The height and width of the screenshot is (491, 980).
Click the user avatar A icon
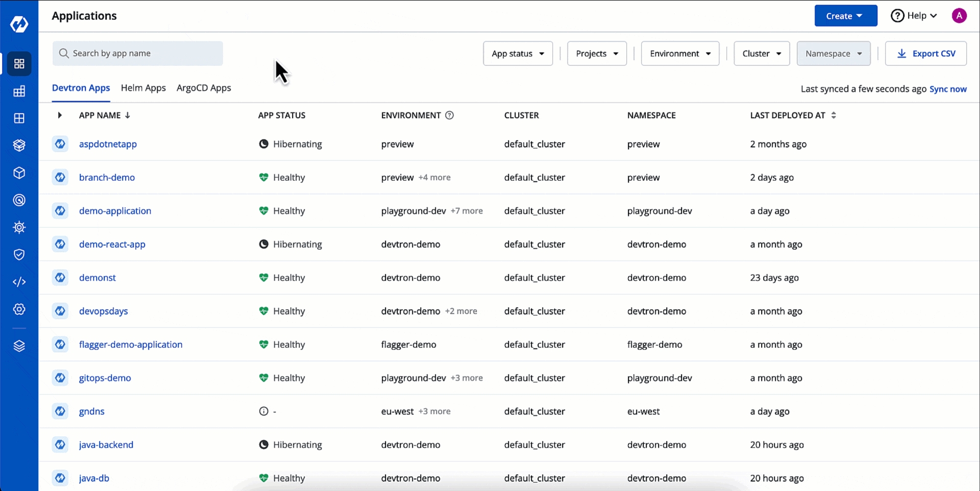959,16
